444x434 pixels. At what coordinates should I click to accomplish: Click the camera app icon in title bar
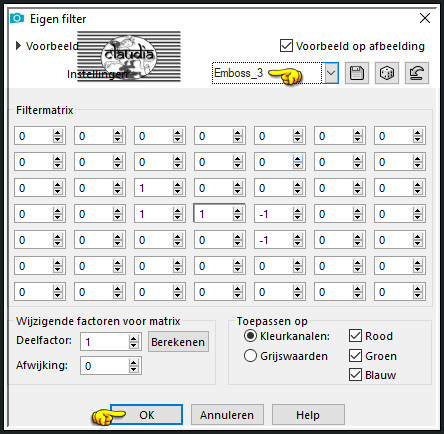17,18
